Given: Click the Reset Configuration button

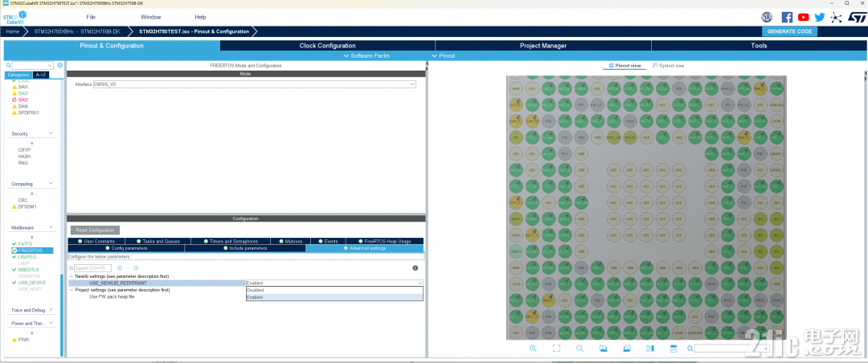Looking at the screenshot, I should [95, 230].
